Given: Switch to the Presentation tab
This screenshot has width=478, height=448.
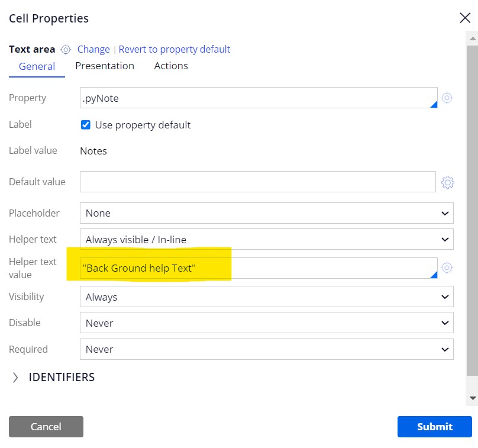Looking at the screenshot, I should 105,66.
